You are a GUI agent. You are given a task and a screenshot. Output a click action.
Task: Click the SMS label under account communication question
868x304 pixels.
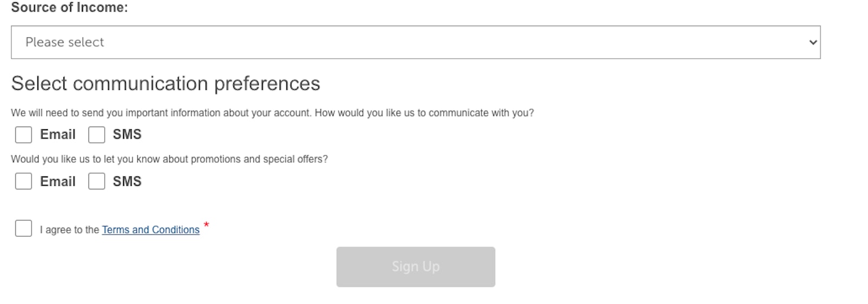point(127,135)
